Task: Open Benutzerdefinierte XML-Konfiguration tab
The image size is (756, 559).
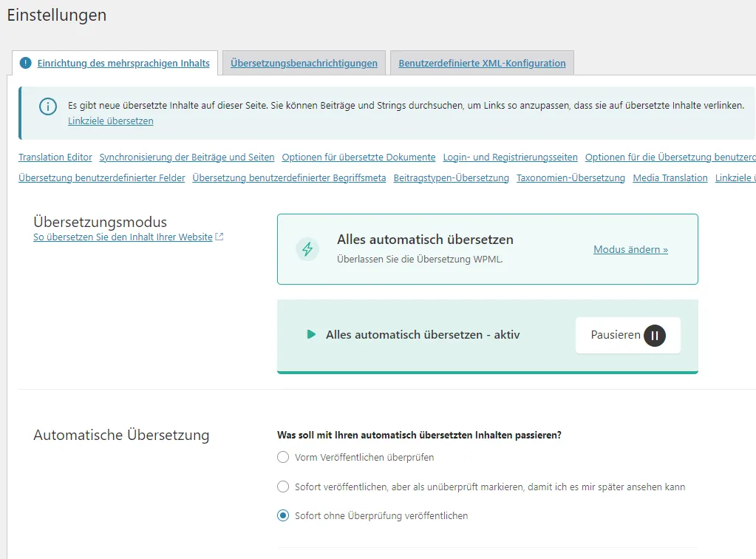Action: (x=482, y=63)
